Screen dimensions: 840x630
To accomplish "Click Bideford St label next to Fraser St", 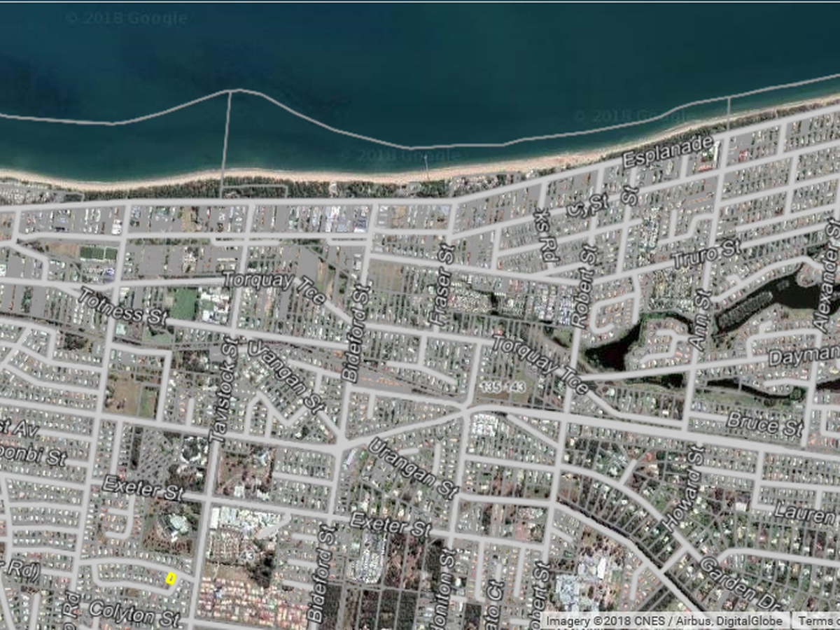I will [x=356, y=333].
